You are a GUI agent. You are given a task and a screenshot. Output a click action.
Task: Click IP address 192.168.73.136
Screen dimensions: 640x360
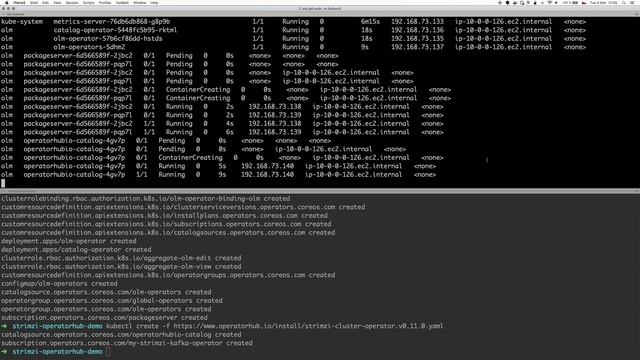click(418, 30)
